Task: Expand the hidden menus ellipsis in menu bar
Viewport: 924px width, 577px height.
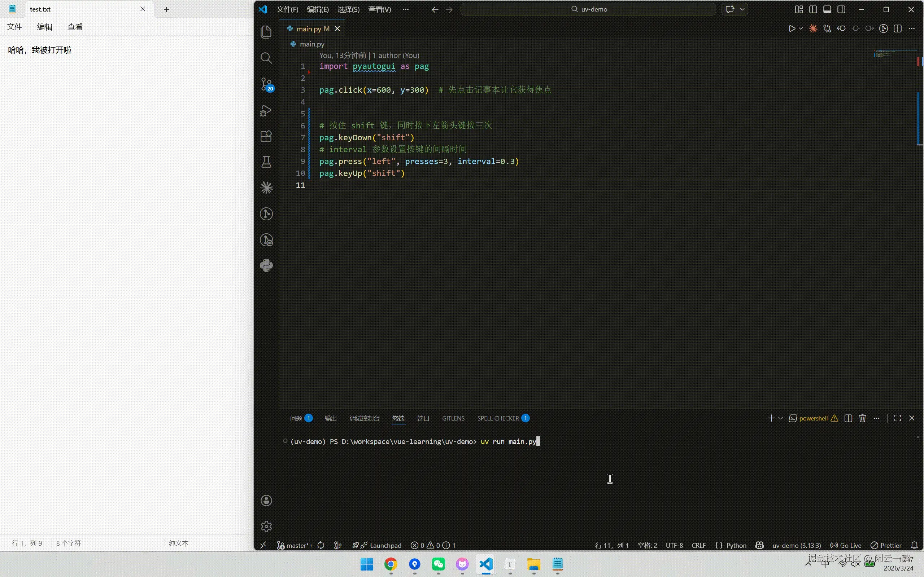Action: (405, 9)
